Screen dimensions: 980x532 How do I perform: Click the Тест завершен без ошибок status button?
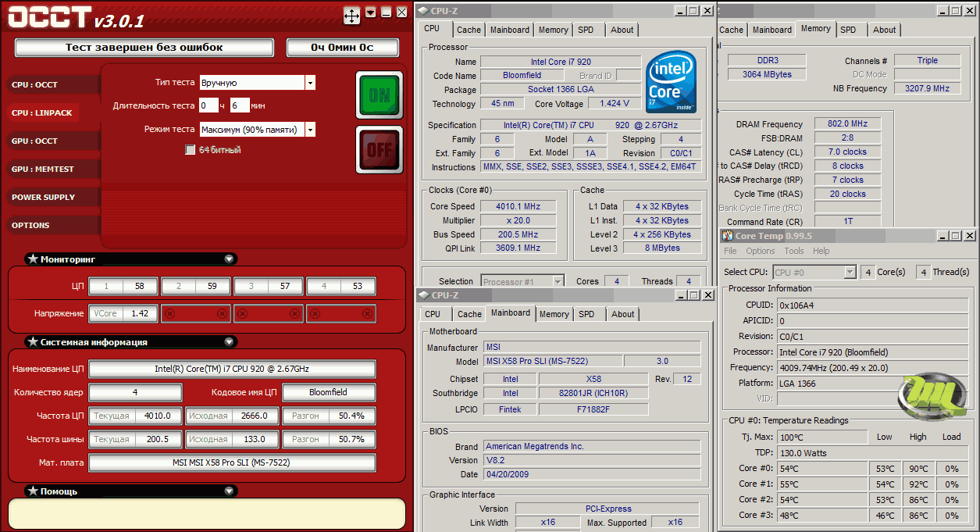tap(144, 48)
